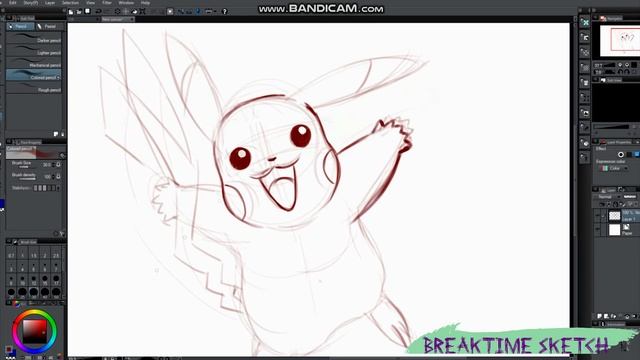Choose the Mechanical pencil brush
This screenshot has height=360, width=640.
point(33,63)
